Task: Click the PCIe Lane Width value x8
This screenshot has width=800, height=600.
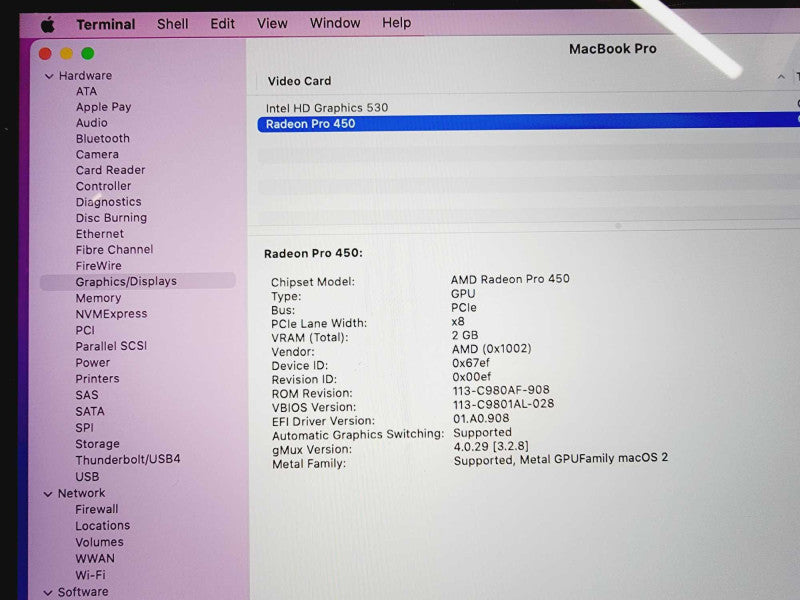Action: coord(458,321)
